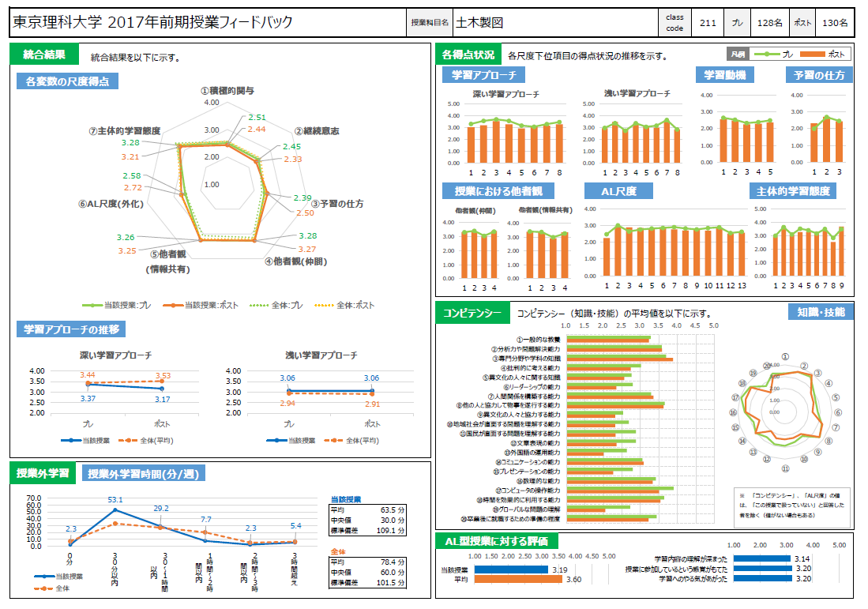Click the class code value 211 cell
This screenshot has height=609, width=868.
click(x=708, y=23)
